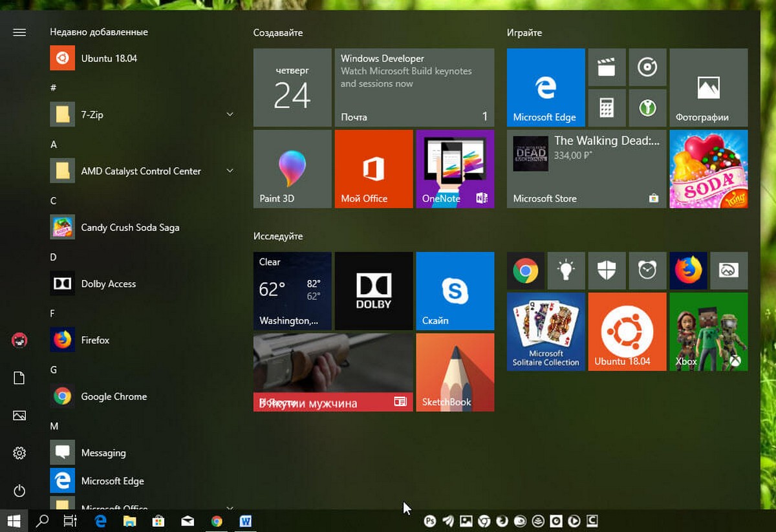Viewport: 776px width, 532px height.
Task: Open Mail envelope on taskbar
Action: (x=188, y=520)
